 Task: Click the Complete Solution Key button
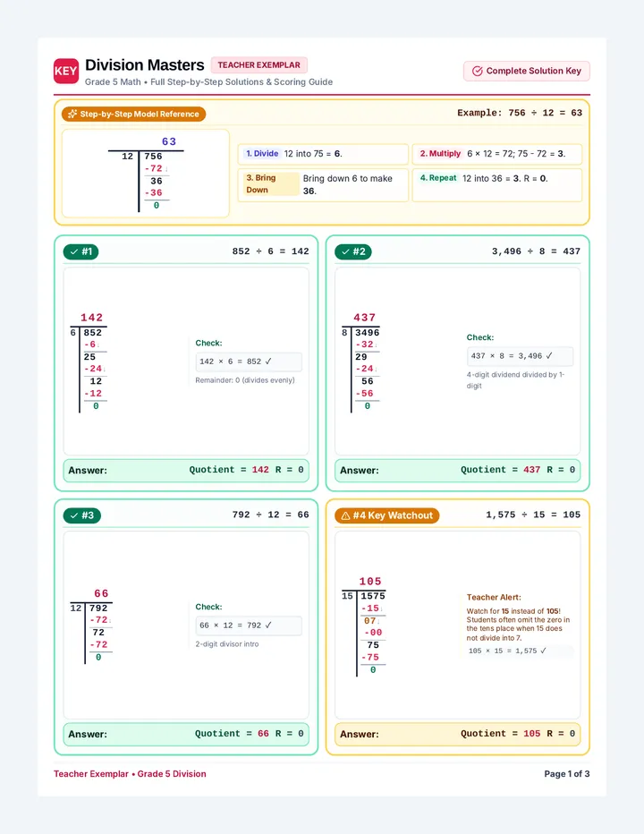[x=527, y=71]
